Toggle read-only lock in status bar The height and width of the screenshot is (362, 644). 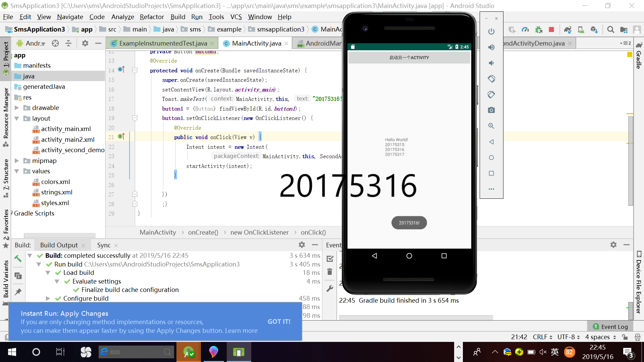[x=625, y=337]
